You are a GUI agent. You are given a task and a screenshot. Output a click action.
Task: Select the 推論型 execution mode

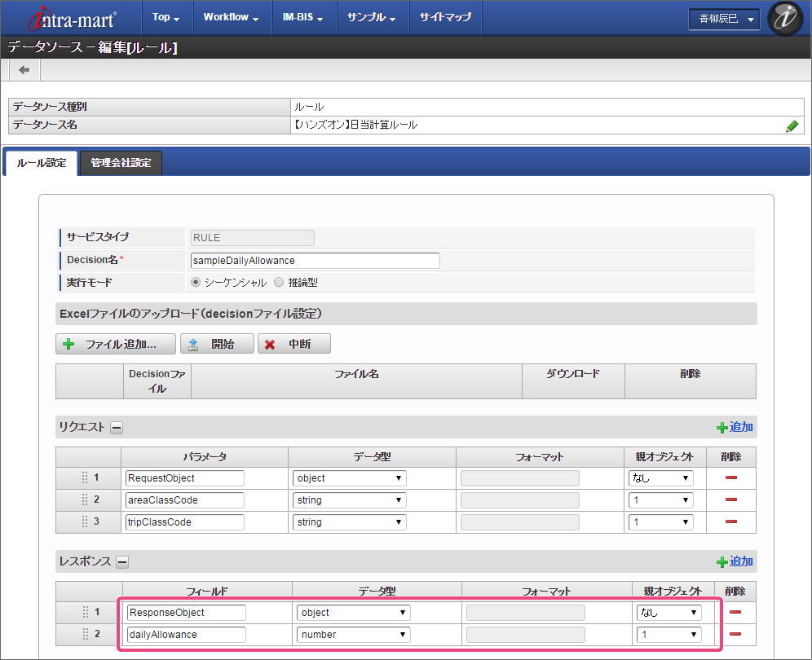pyautogui.click(x=279, y=283)
